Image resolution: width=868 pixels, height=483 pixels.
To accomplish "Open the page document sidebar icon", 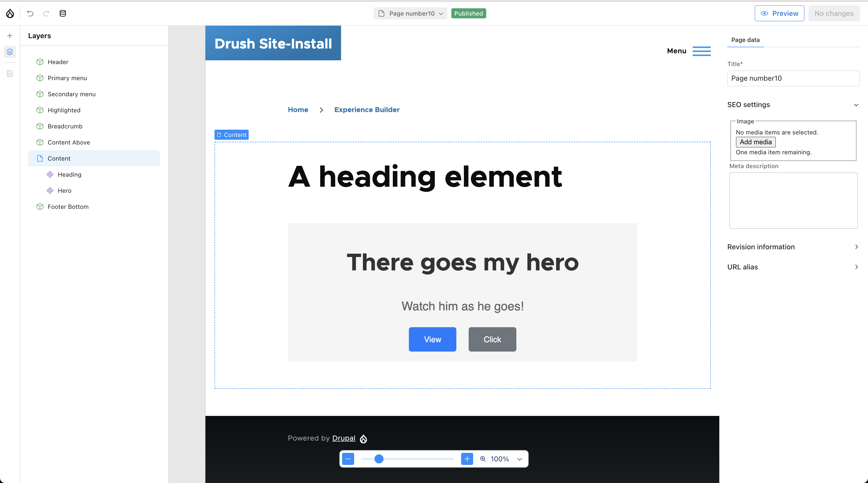I will [10, 73].
